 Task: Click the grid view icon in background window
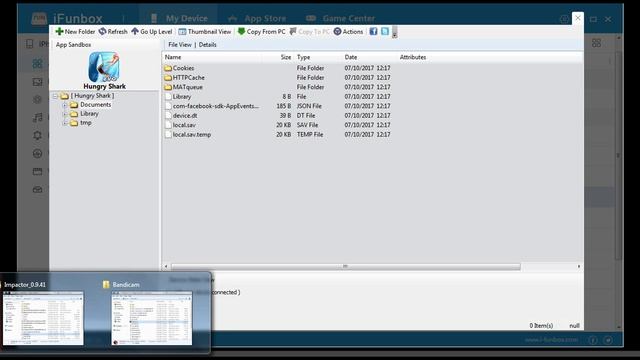coord(596,43)
